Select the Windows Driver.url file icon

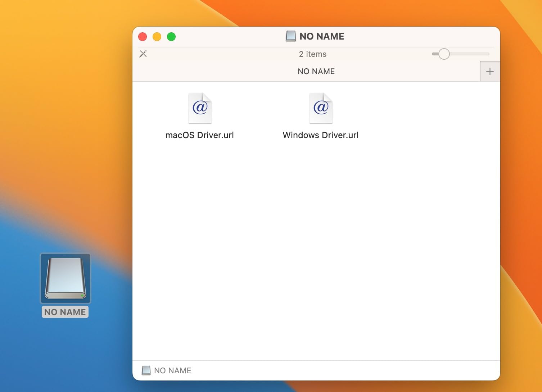[x=321, y=108]
